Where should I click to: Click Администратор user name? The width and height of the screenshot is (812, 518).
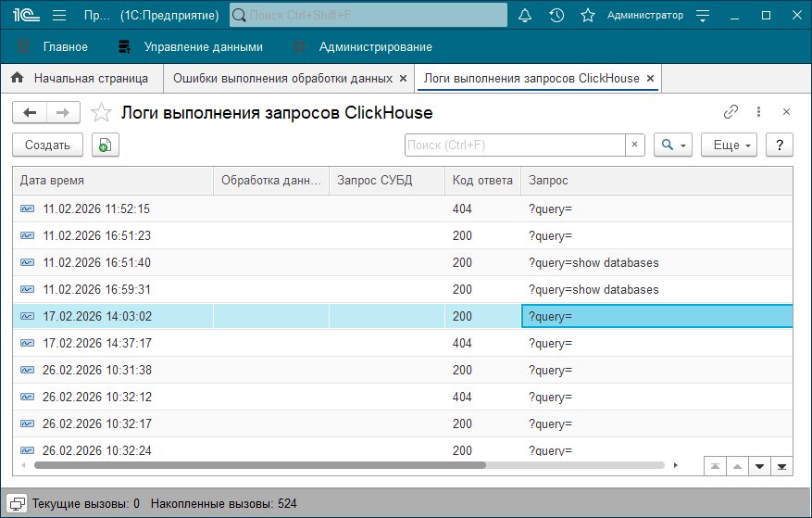pyautogui.click(x=645, y=16)
